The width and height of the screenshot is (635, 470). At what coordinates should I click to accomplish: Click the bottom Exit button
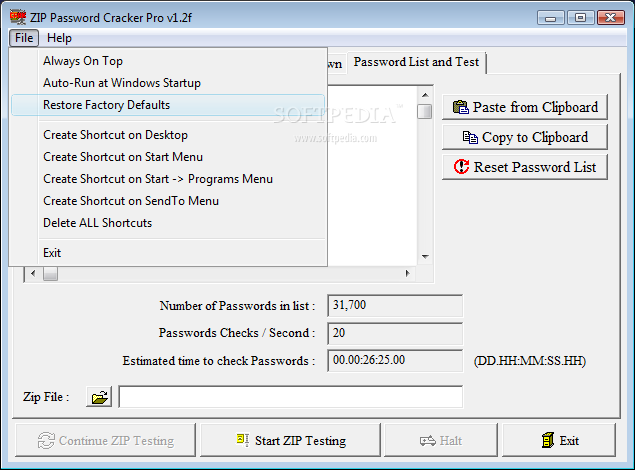(559, 440)
